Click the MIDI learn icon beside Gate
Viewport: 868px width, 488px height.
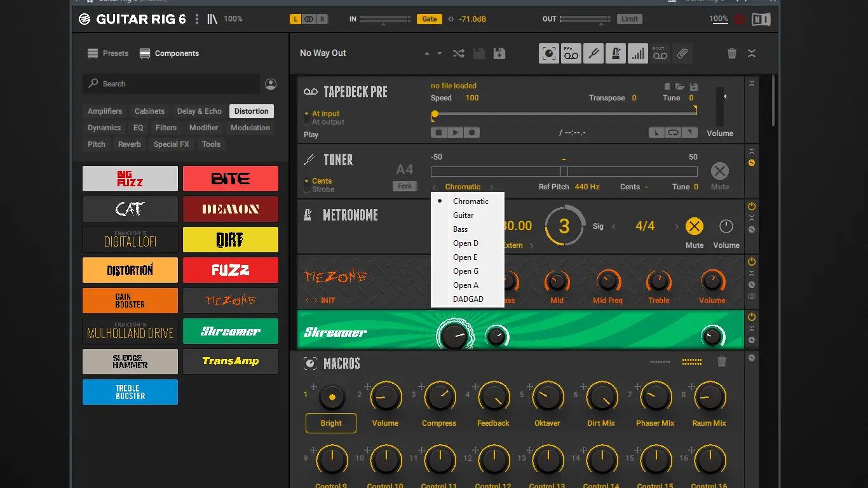click(451, 19)
